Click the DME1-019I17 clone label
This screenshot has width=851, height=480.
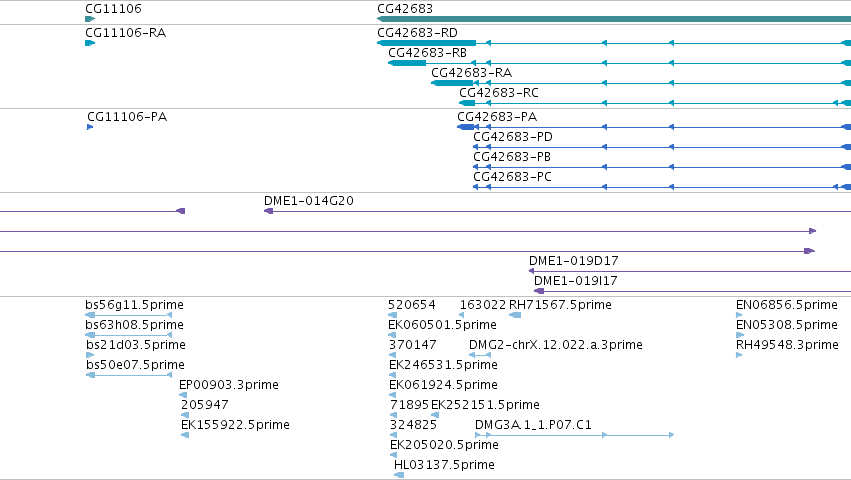(x=576, y=281)
